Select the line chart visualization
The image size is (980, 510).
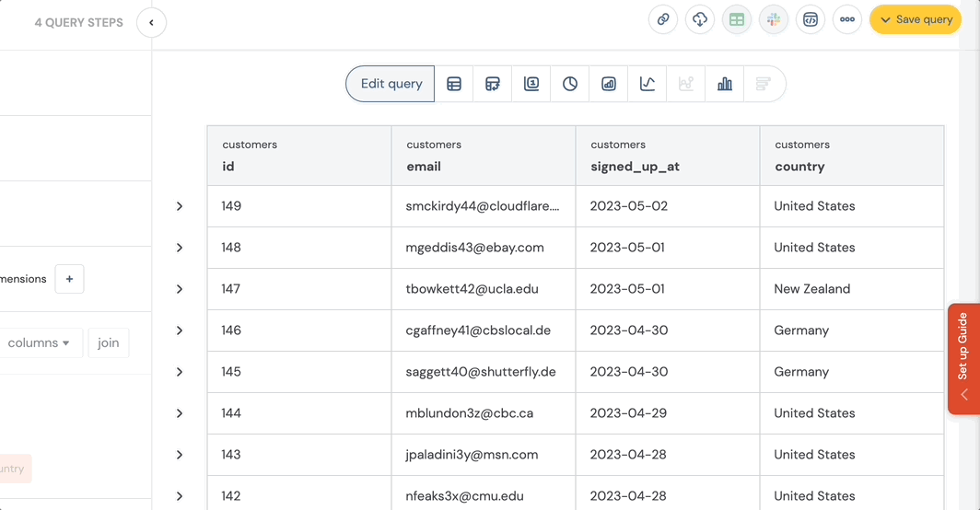[x=647, y=84]
